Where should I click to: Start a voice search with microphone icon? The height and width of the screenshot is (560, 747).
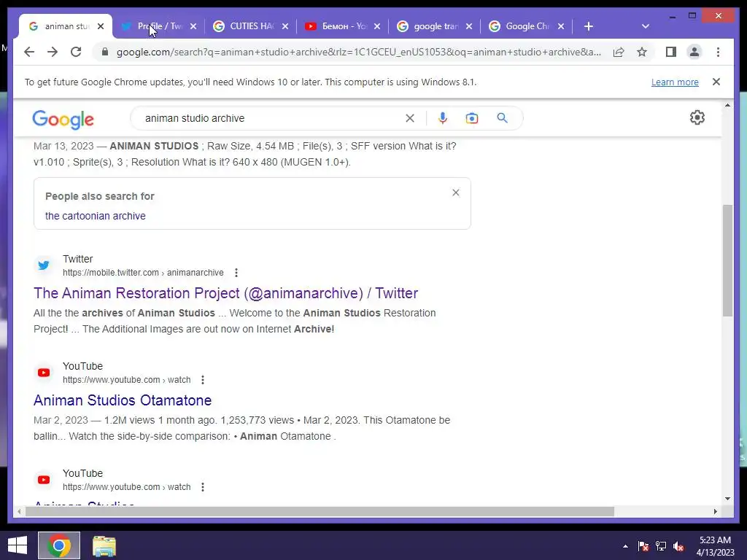[443, 118]
